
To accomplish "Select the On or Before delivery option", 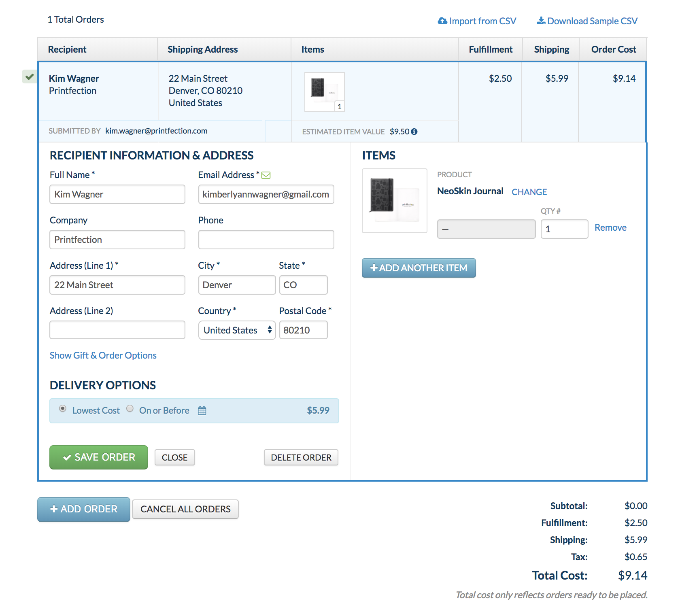I will tap(130, 408).
